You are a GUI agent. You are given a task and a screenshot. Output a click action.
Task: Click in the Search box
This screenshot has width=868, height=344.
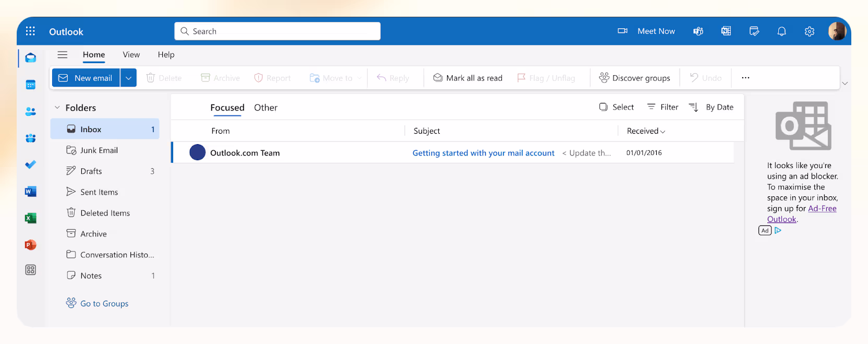pyautogui.click(x=278, y=31)
